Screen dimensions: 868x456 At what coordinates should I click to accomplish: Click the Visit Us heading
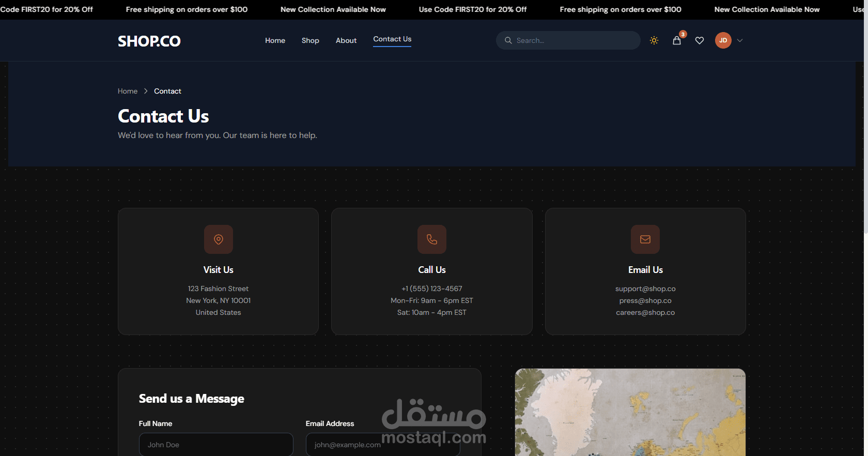[219, 270]
